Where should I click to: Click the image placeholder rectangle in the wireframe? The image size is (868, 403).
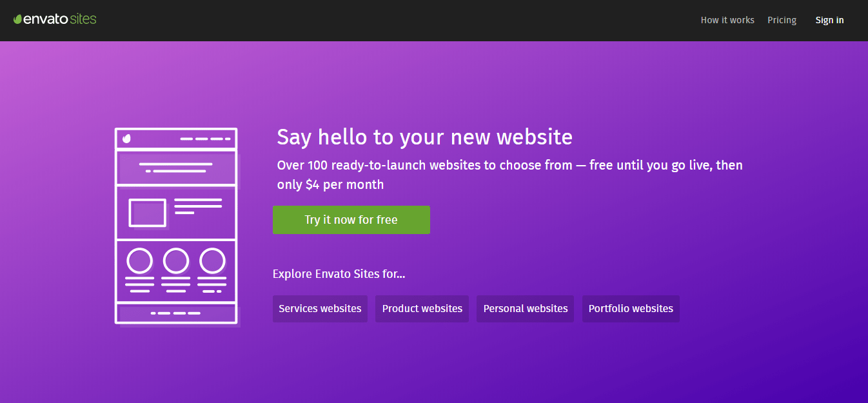coord(148,213)
